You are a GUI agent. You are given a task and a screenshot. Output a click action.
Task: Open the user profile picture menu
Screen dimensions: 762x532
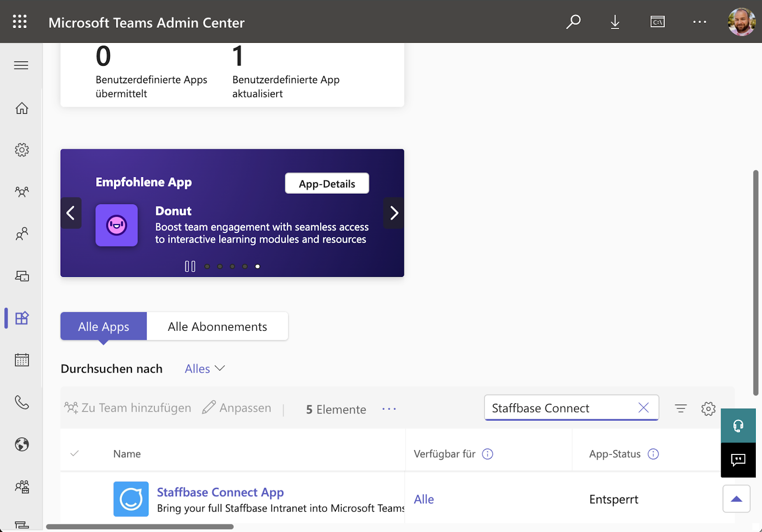click(x=742, y=22)
